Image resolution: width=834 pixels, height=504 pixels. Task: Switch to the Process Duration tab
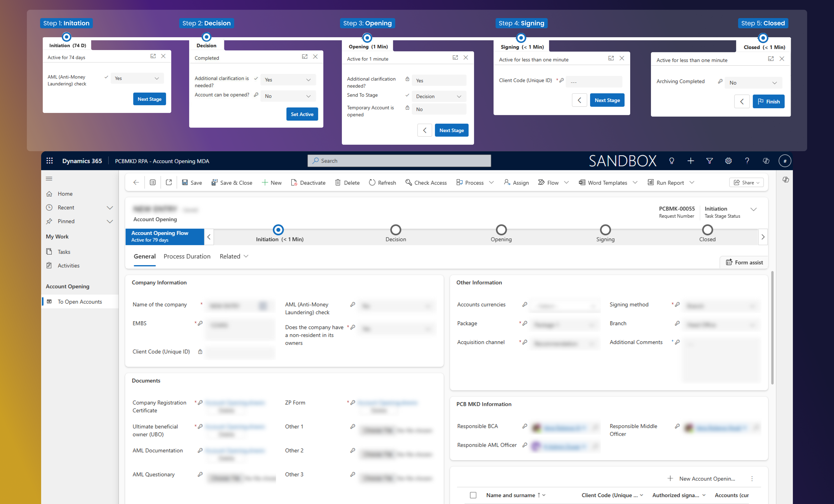tap(187, 256)
